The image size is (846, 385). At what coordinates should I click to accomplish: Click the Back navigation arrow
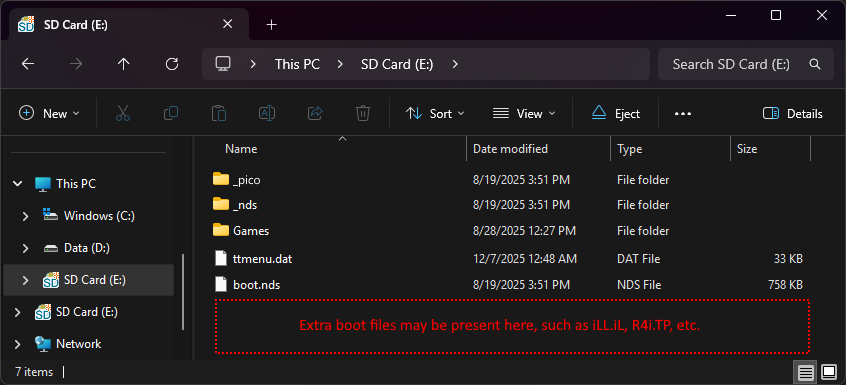(28, 64)
